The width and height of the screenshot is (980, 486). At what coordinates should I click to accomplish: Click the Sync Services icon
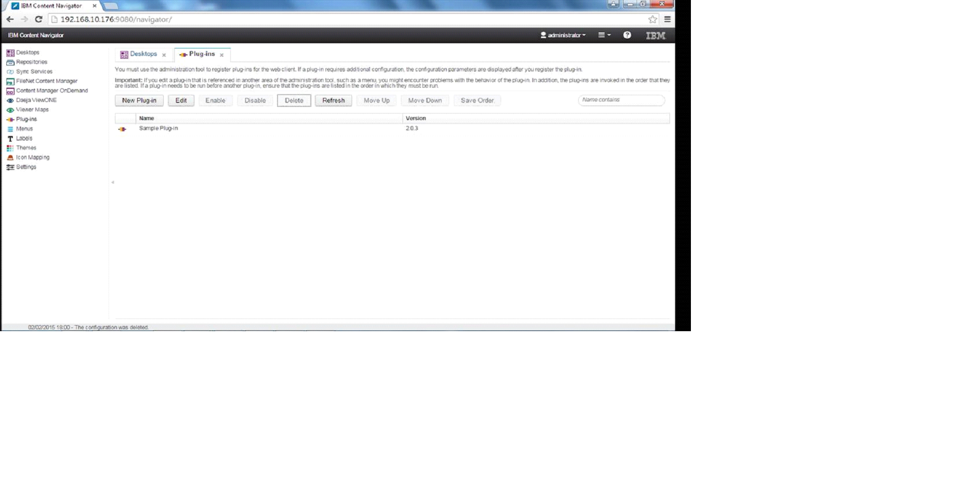tap(10, 72)
